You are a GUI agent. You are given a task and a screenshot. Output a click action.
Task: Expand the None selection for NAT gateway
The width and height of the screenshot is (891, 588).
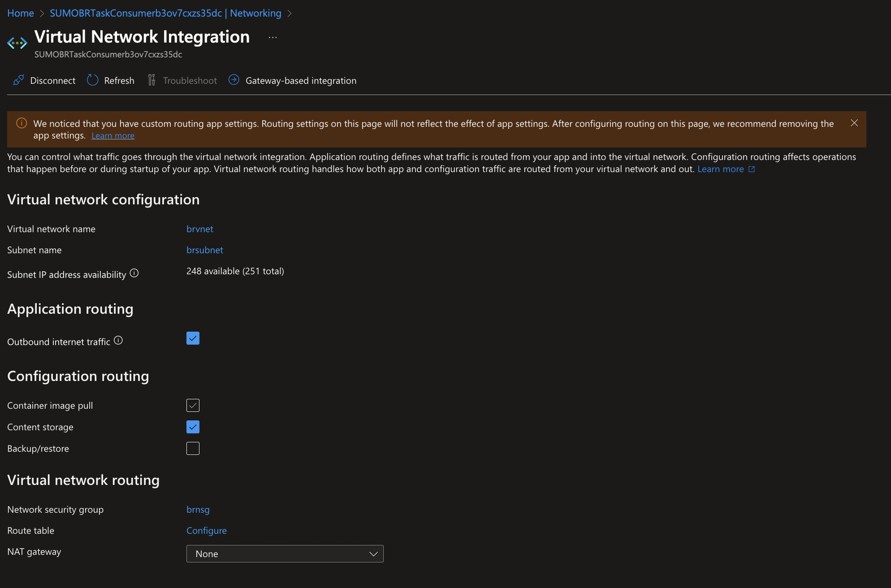point(285,553)
